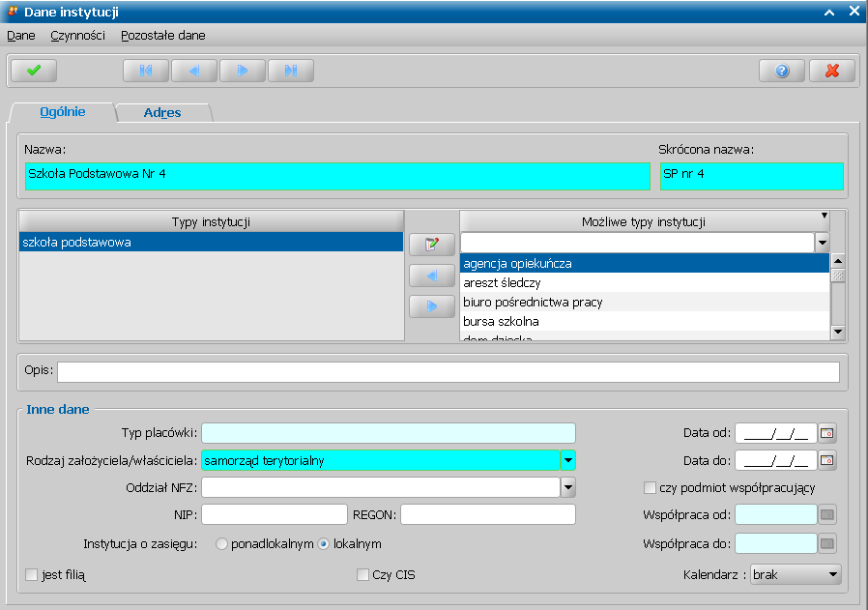Click the Współpraca do date field

[776, 543]
